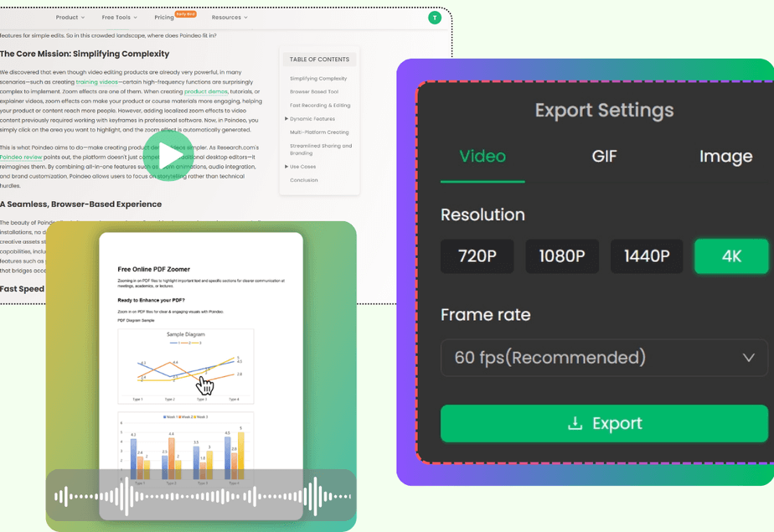Switch to the GIF export tab
The width and height of the screenshot is (774, 532).
tap(604, 156)
